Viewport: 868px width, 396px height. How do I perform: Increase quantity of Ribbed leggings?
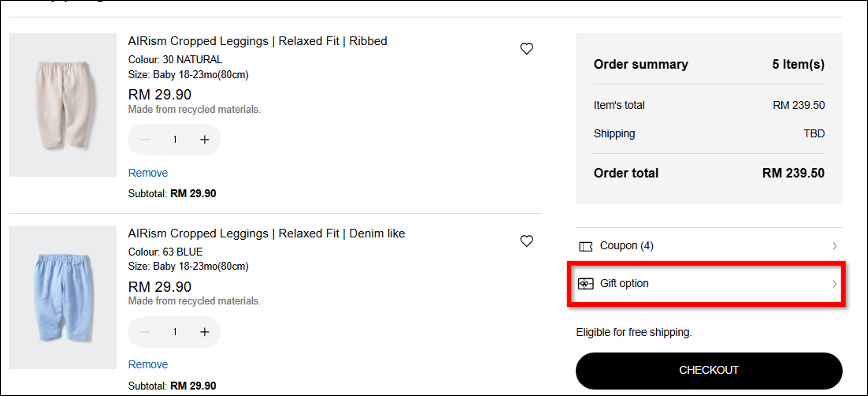[x=205, y=139]
